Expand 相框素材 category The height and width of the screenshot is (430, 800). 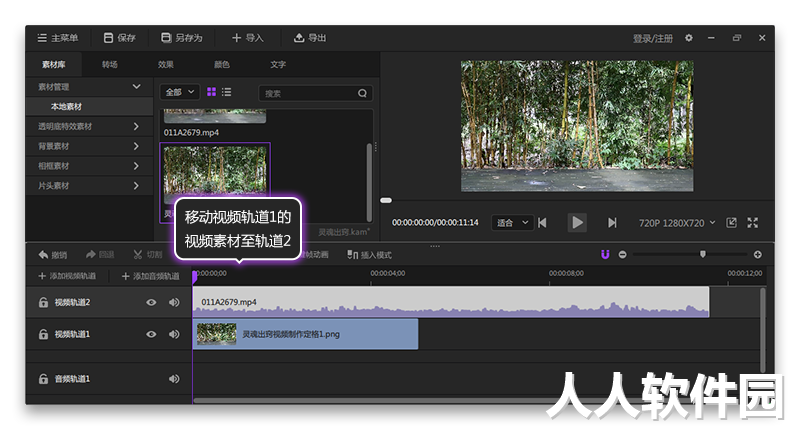click(x=89, y=166)
